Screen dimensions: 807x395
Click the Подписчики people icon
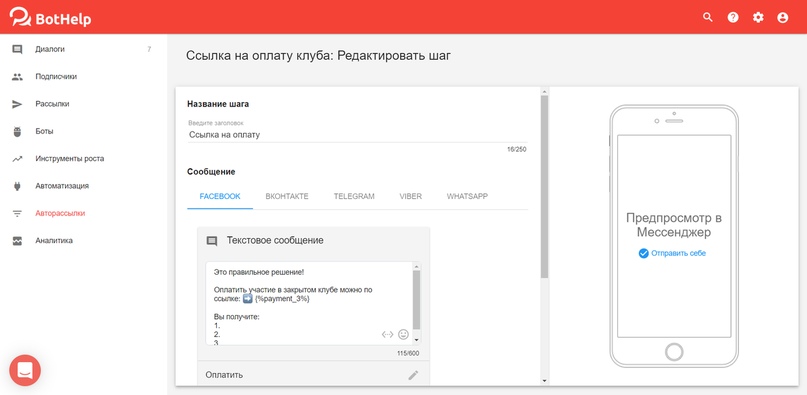(17, 77)
